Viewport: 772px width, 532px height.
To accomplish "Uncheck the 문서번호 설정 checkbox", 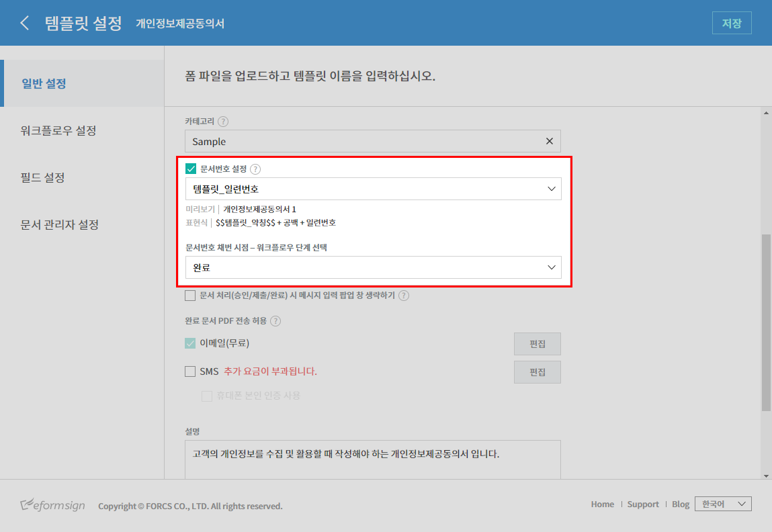I will click(x=191, y=169).
